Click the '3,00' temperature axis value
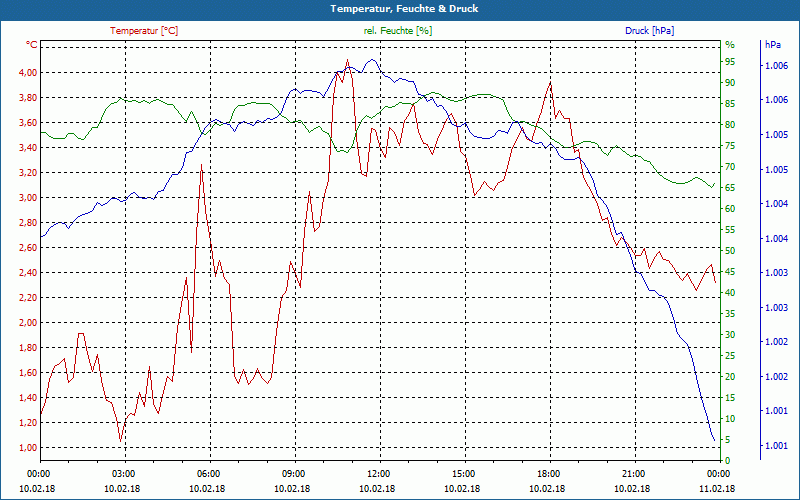The height and width of the screenshot is (500, 800). [29, 197]
